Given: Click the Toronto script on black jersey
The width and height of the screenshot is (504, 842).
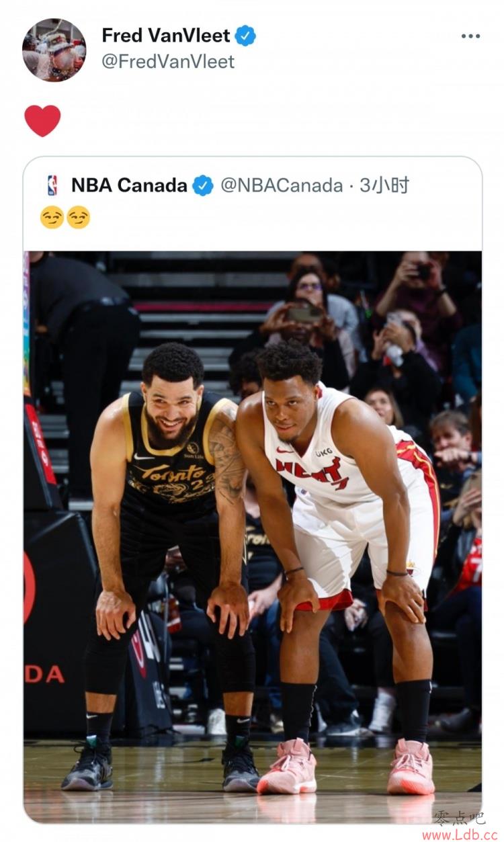Looking at the screenshot, I should coord(173,472).
